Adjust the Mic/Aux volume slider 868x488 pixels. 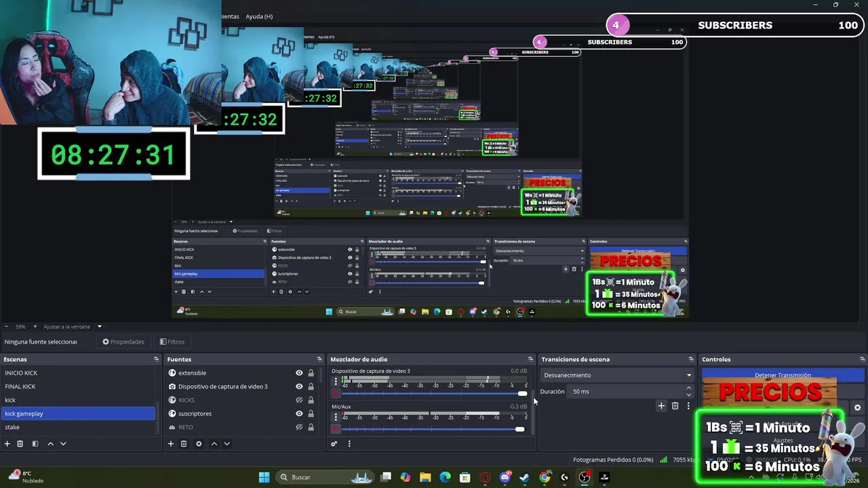pos(434,429)
